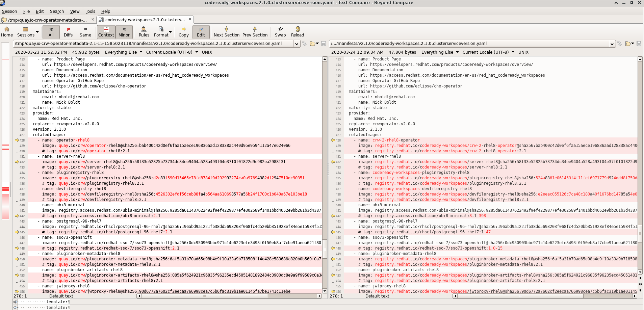The width and height of the screenshot is (644, 310).
Task: Click the copy arrow at left line 432
Action: point(17,162)
